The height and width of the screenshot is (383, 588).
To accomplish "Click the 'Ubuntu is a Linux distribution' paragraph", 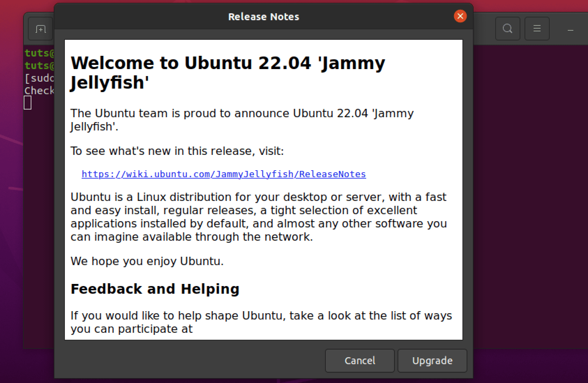I will pyautogui.click(x=258, y=217).
